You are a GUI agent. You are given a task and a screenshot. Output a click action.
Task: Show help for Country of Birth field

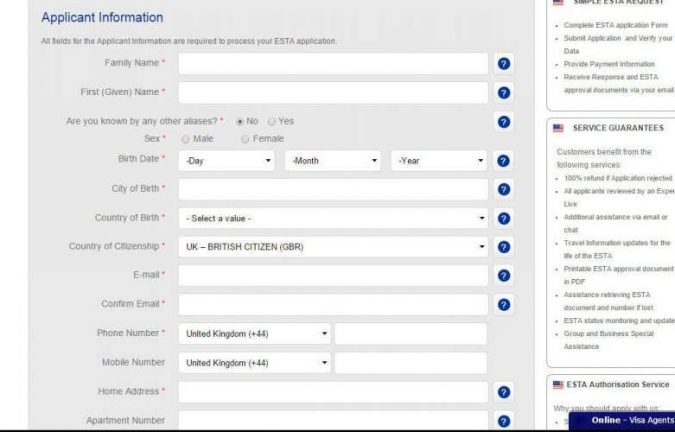505,218
